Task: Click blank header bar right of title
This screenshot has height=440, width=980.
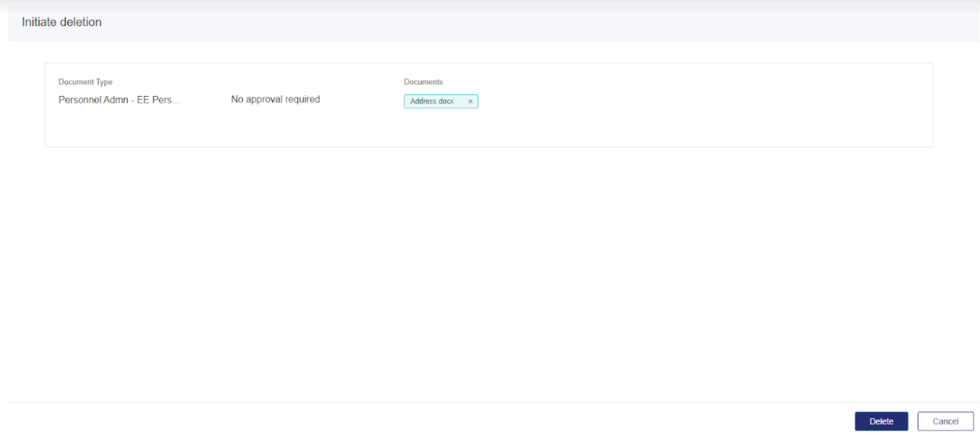Action: pyautogui.click(x=521, y=22)
